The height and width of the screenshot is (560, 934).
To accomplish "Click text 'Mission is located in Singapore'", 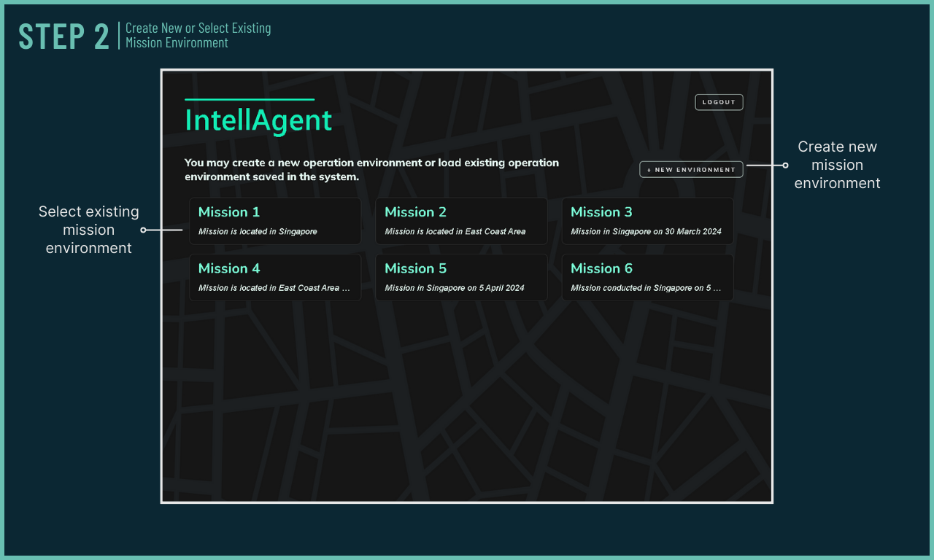I will [x=258, y=232].
